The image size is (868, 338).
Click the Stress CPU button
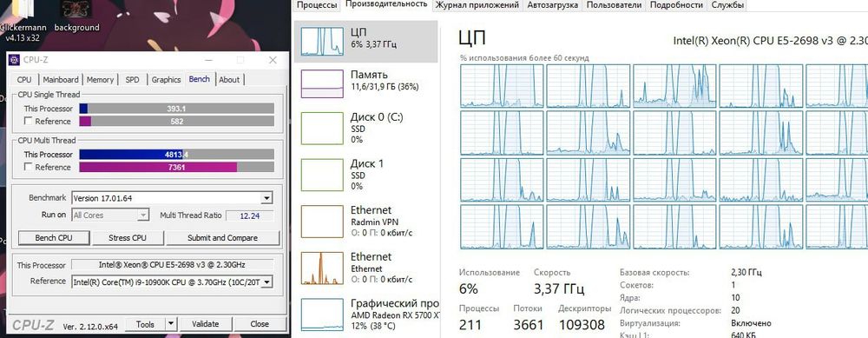pyautogui.click(x=128, y=238)
